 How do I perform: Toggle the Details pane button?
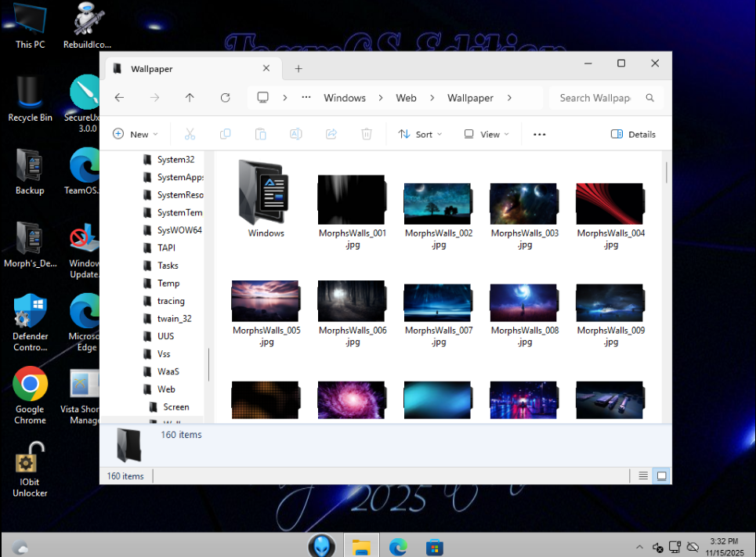click(633, 134)
